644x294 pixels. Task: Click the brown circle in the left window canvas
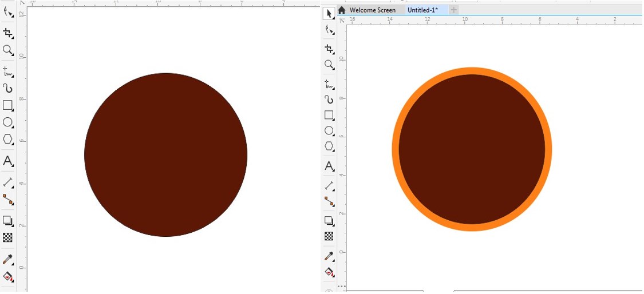pos(165,155)
